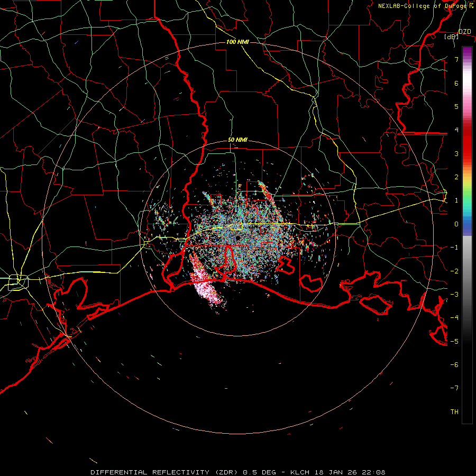Click the TH label on the scale

(x=454, y=412)
